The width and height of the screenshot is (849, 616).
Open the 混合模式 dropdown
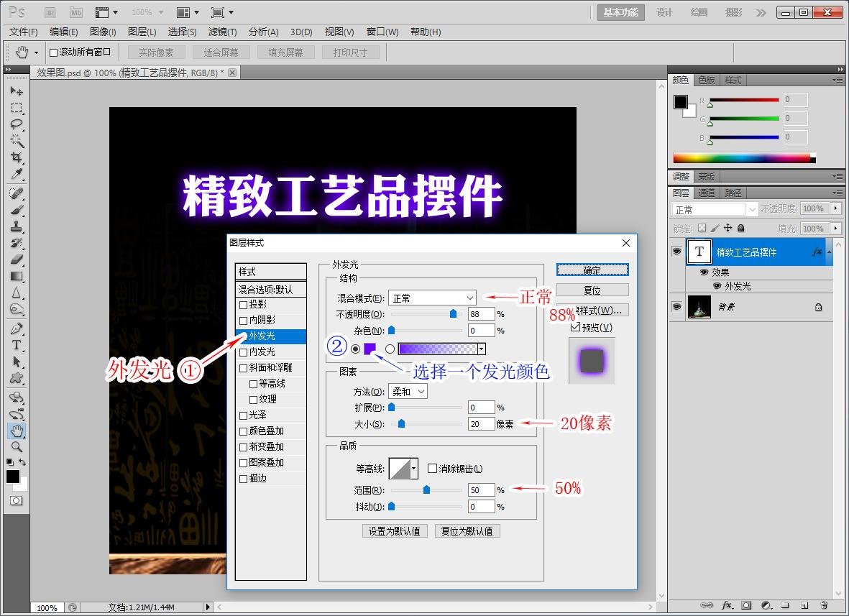(431, 298)
